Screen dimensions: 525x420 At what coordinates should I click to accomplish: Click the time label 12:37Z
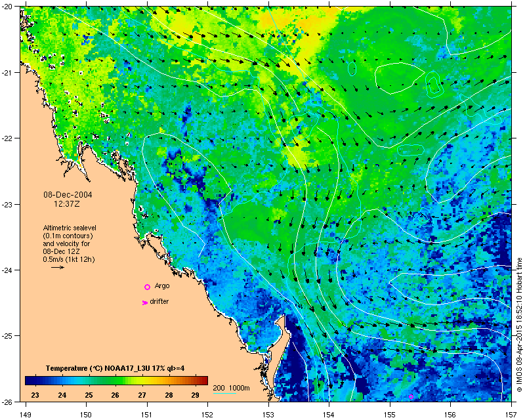(x=67, y=203)
